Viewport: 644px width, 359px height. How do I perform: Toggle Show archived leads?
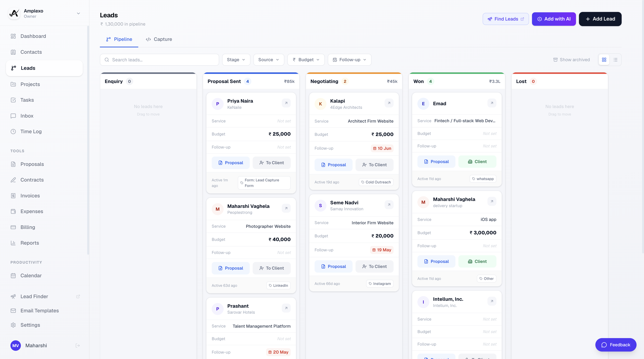pyautogui.click(x=572, y=60)
